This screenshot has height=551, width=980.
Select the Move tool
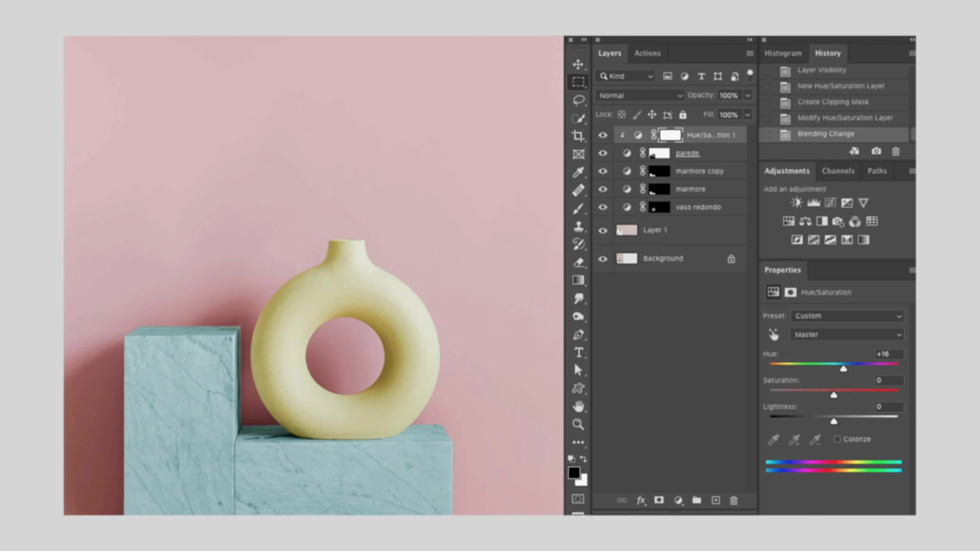[578, 64]
